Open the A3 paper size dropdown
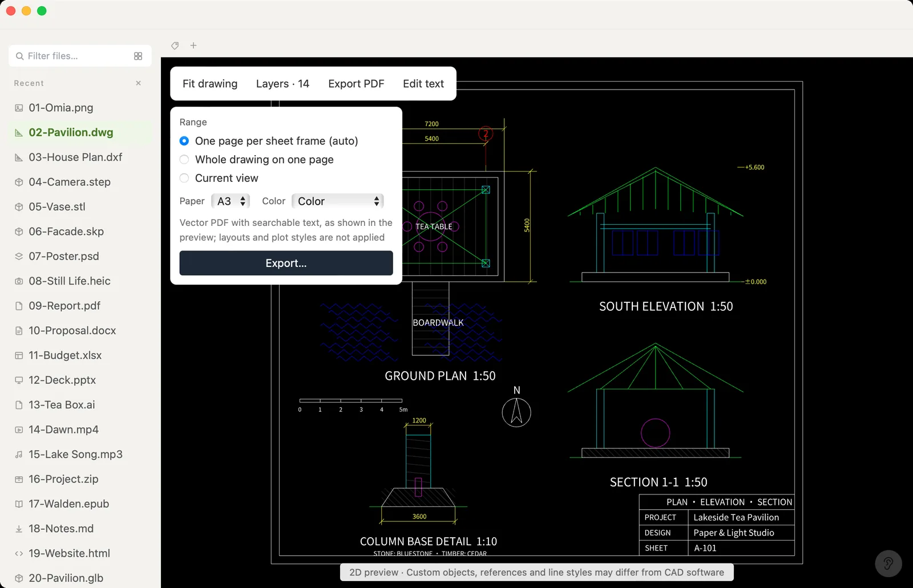Viewport: 913px width, 588px height. (231, 201)
